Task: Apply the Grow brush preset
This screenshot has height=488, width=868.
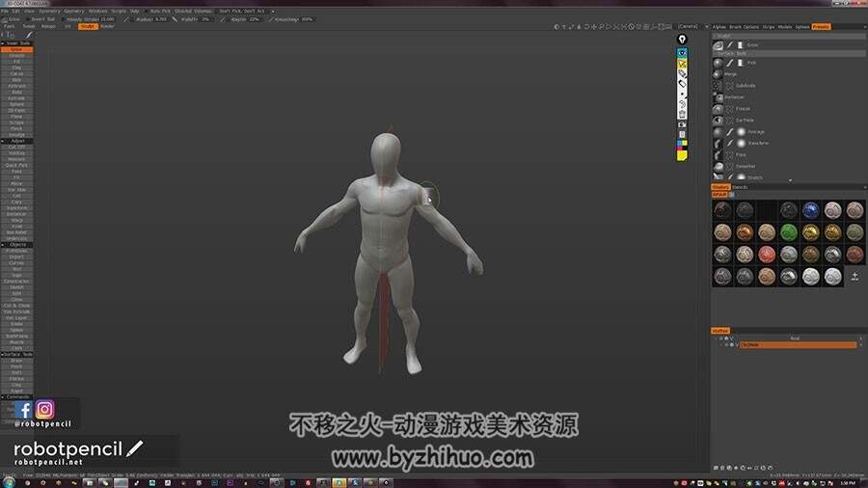Action: pos(752,44)
